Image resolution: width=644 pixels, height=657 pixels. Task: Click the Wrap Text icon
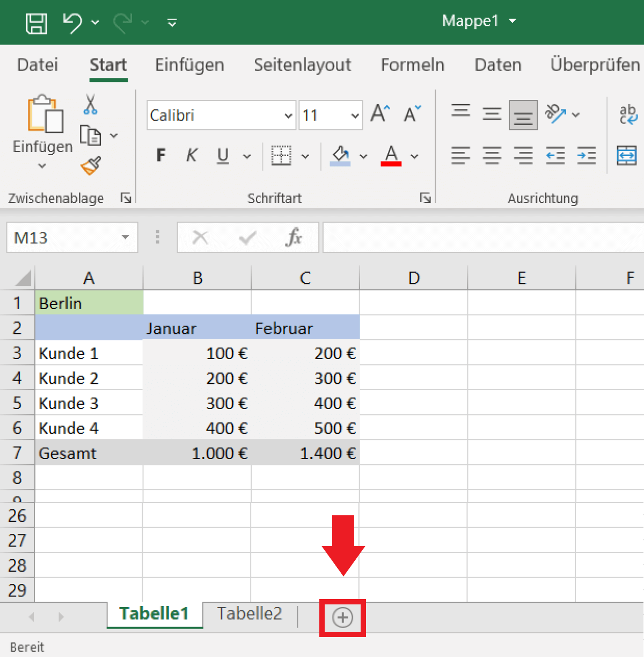click(x=628, y=114)
